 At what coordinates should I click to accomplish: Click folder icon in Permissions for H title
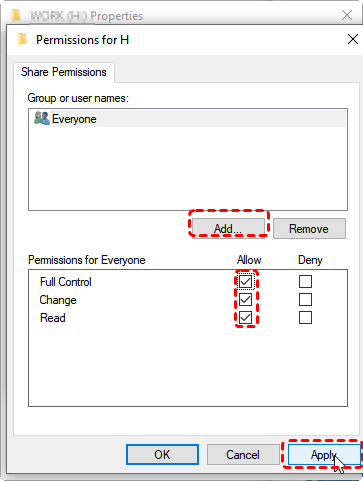pyautogui.click(x=22, y=39)
